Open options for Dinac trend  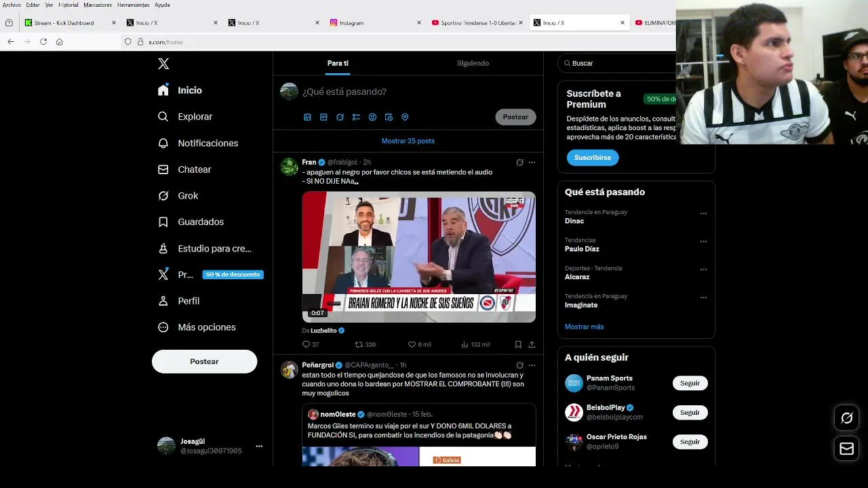[x=703, y=213]
